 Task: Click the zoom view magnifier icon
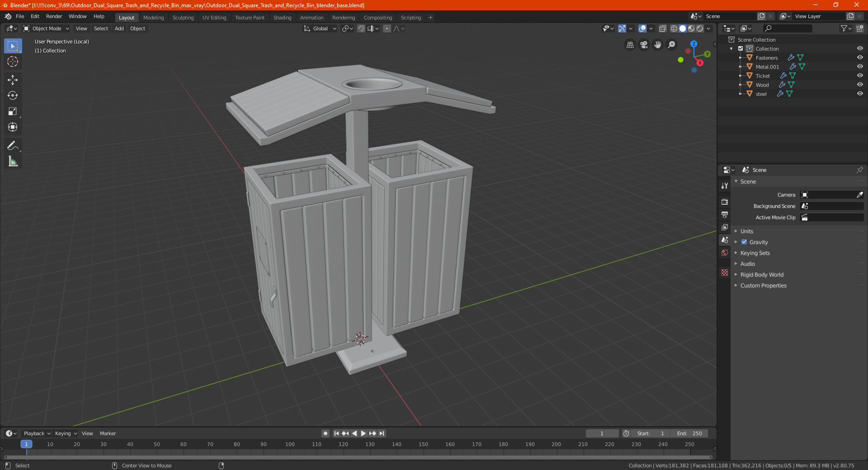pyautogui.click(x=672, y=45)
